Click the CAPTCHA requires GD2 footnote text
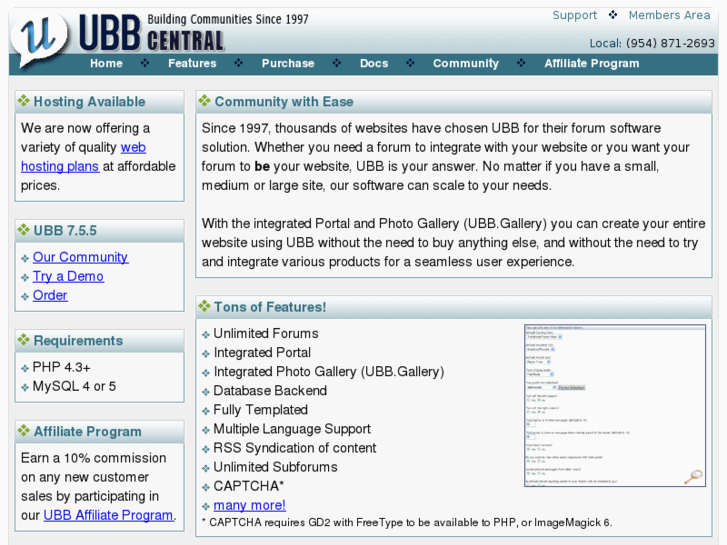Viewport: 727px width, 545px height. (407, 523)
